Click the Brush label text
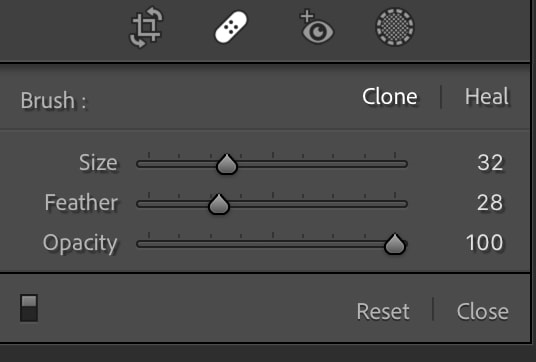Image resolution: width=536 pixels, height=362 pixels. (x=54, y=101)
